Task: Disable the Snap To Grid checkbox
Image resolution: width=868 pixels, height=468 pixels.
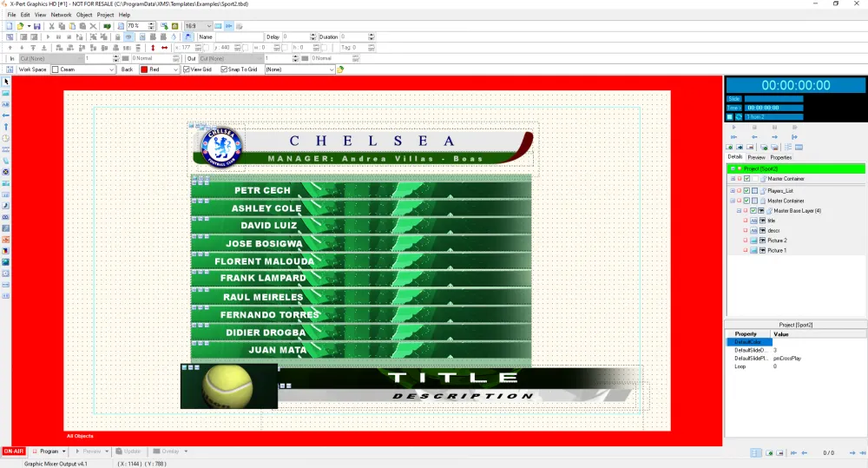Action: pos(225,69)
